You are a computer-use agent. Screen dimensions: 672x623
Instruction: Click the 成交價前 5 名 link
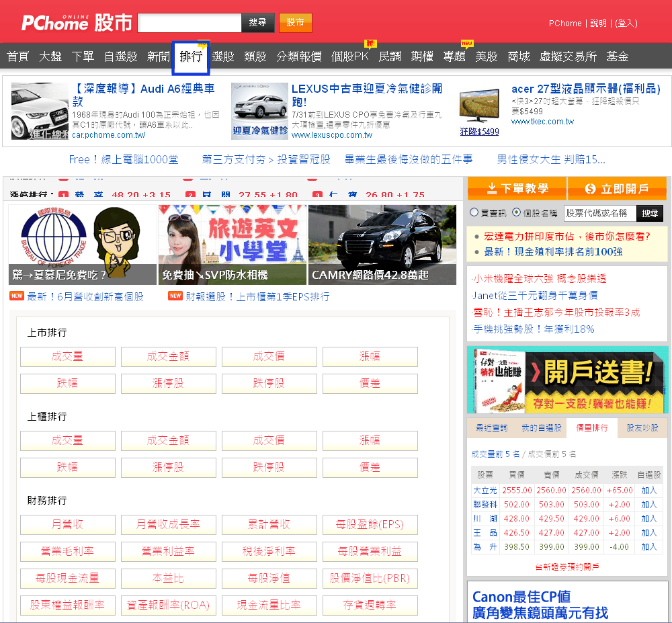552,454
